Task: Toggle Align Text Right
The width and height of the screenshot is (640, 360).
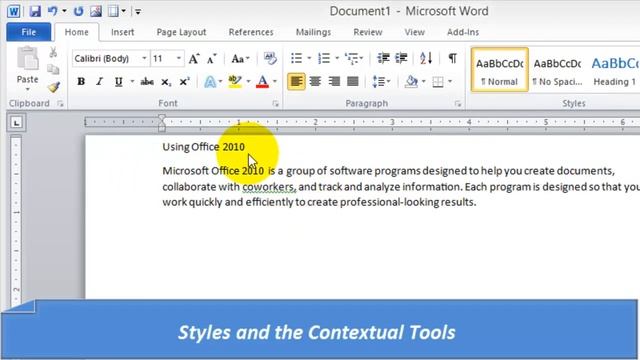Action: 334,82
